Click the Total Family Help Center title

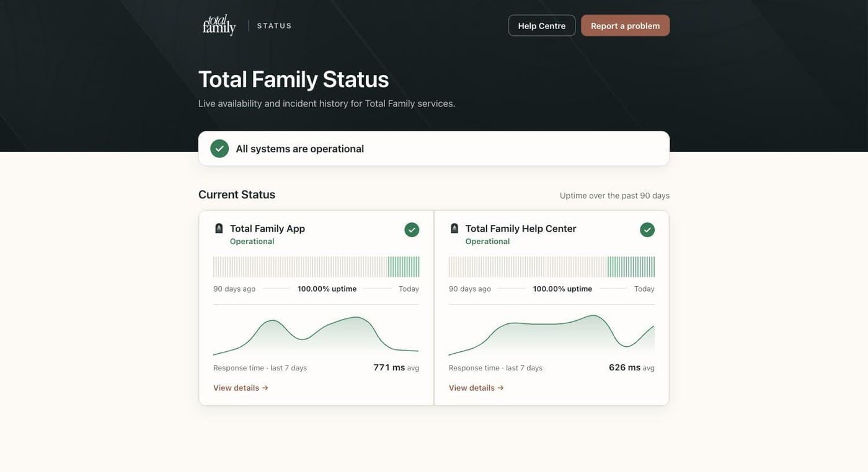(x=521, y=229)
